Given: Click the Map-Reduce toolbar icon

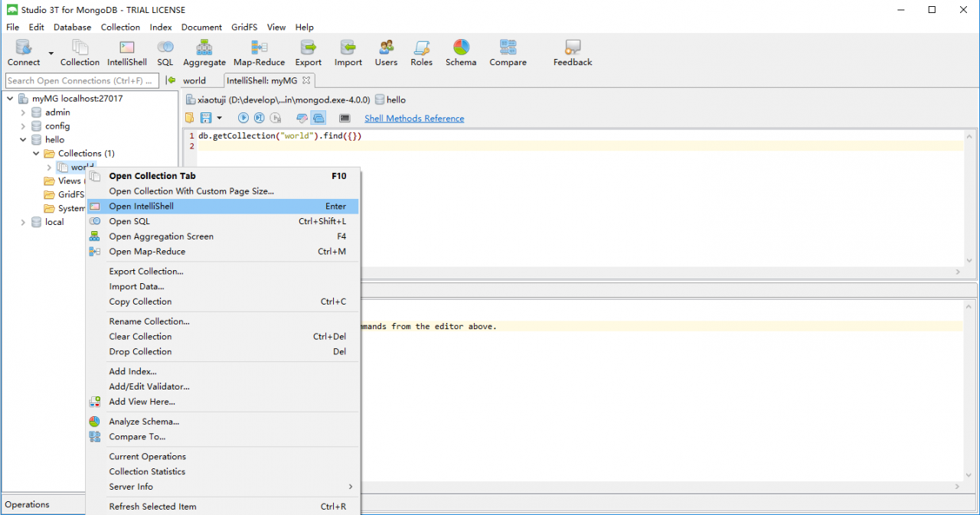Looking at the screenshot, I should 259,52.
